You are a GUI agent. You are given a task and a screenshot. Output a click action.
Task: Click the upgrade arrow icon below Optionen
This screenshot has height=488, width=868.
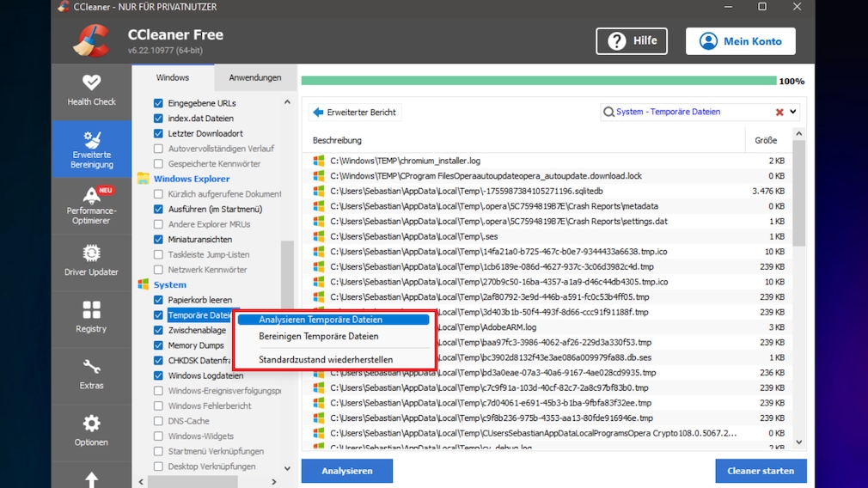[x=91, y=479]
